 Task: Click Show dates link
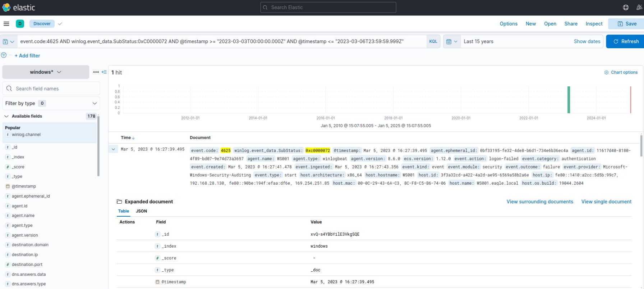click(x=587, y=41)
